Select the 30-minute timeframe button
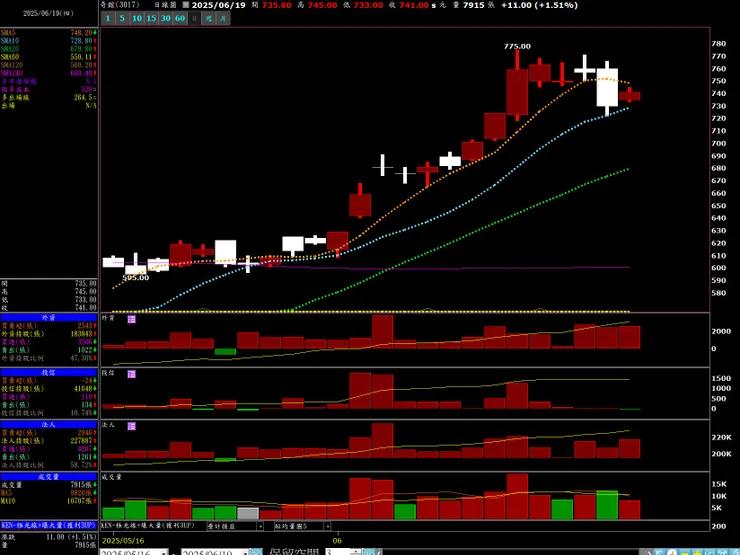Image resolution: width=740 pixels, height=555 pixels. 165,18
